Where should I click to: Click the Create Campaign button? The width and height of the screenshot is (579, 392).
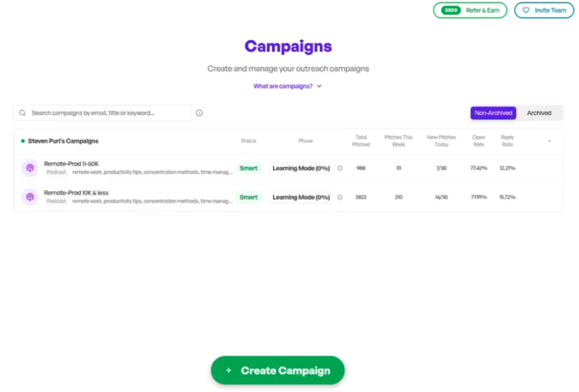277,370
